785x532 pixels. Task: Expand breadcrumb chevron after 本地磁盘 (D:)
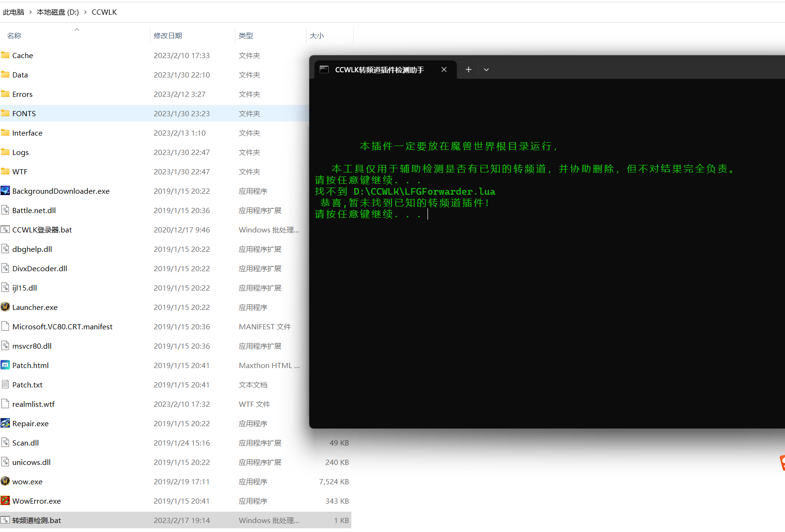click(x=85, y=12)
